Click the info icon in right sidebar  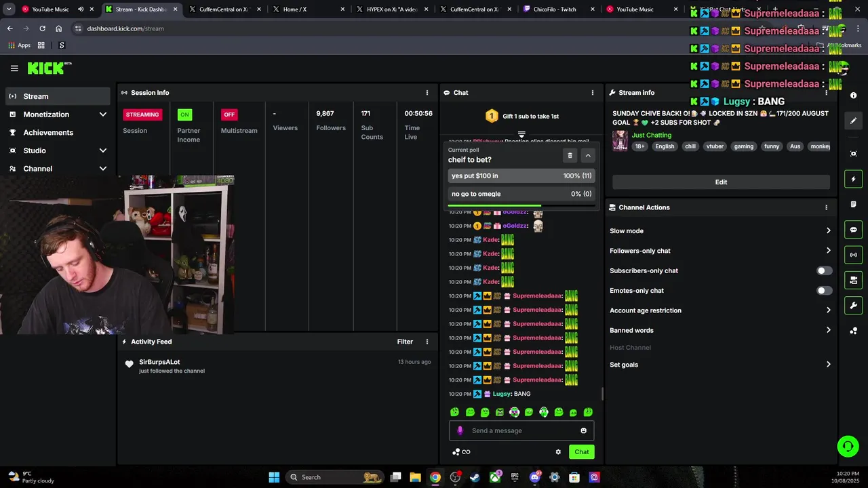(x=854, y=96)
